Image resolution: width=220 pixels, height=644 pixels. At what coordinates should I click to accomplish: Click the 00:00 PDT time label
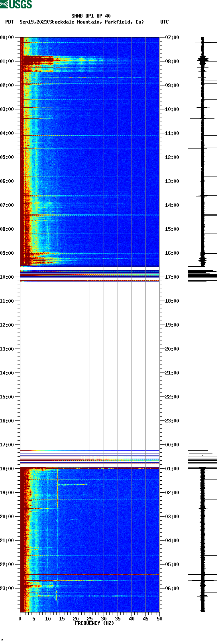7,38
